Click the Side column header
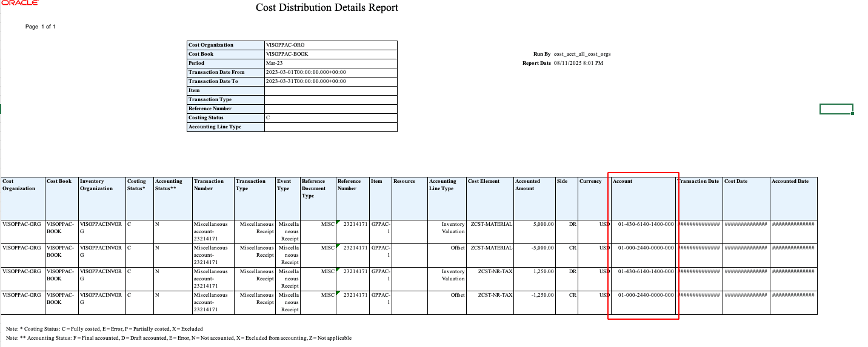 [567, 198]
